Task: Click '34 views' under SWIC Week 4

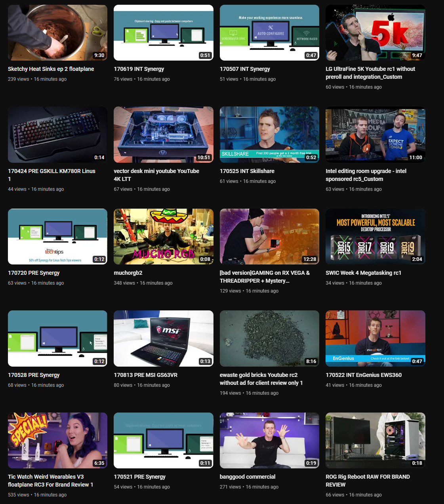Action: [335, 283]
